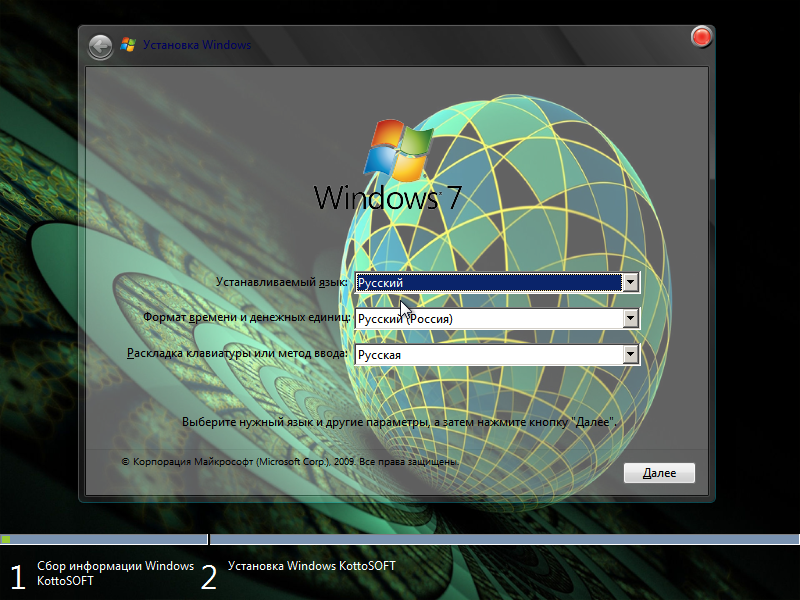This screenshot has width=800, height=600.
Task: Click the Формат времени и денежных единиц label
Action: [x=247, y=317]
